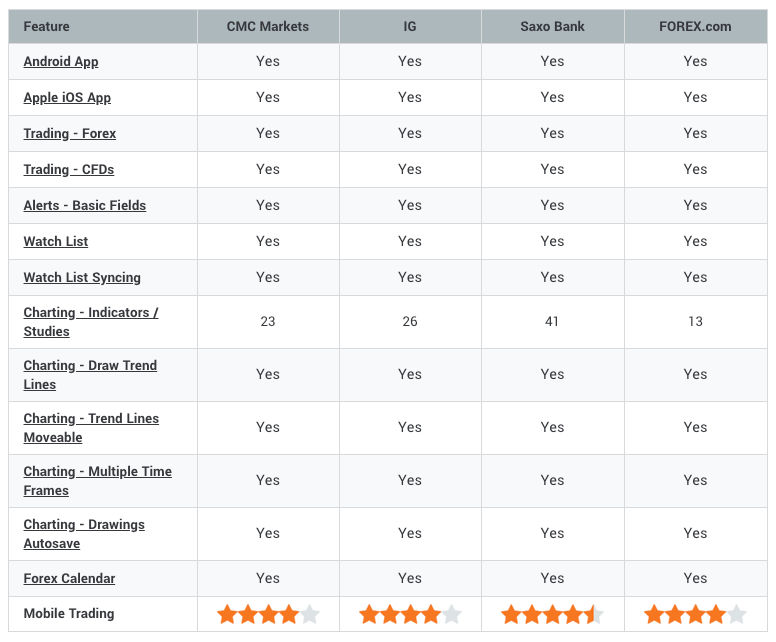776x642 pixels.
Task: Open the Android App feature link
Action: tap(61, 61)
